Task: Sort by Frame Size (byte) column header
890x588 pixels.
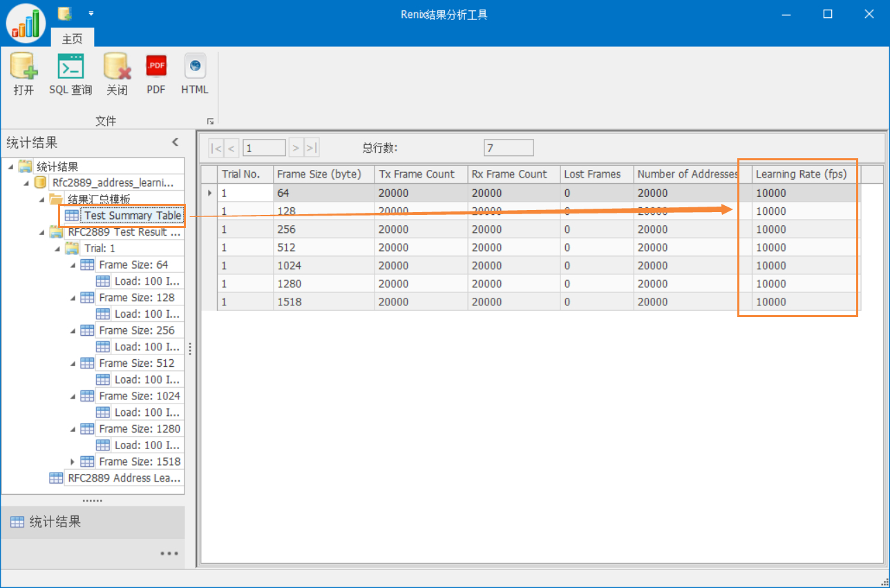Action: (x=324, y=174)
